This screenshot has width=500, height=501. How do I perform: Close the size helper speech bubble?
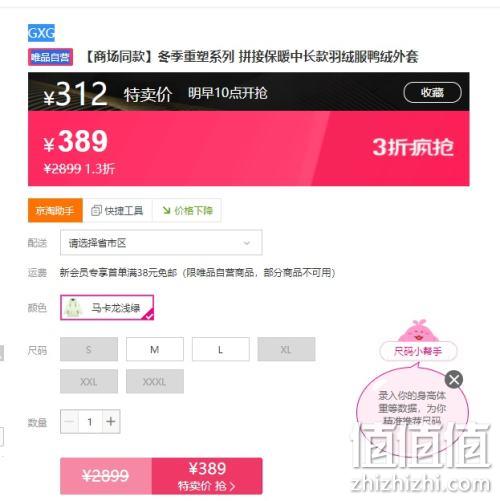click(454, 379)
